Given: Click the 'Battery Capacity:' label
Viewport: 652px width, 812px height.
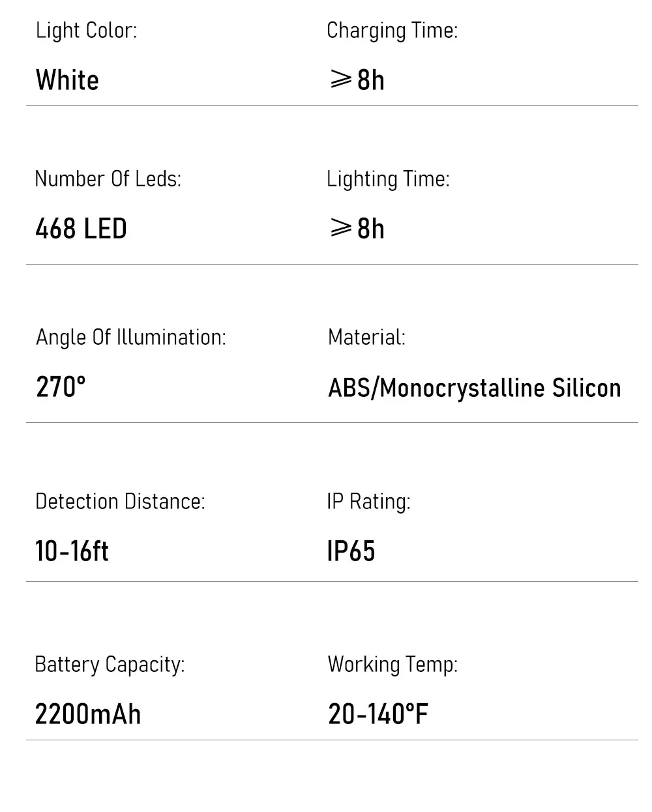Looking at the screenshot, I should tap(110, 665).
